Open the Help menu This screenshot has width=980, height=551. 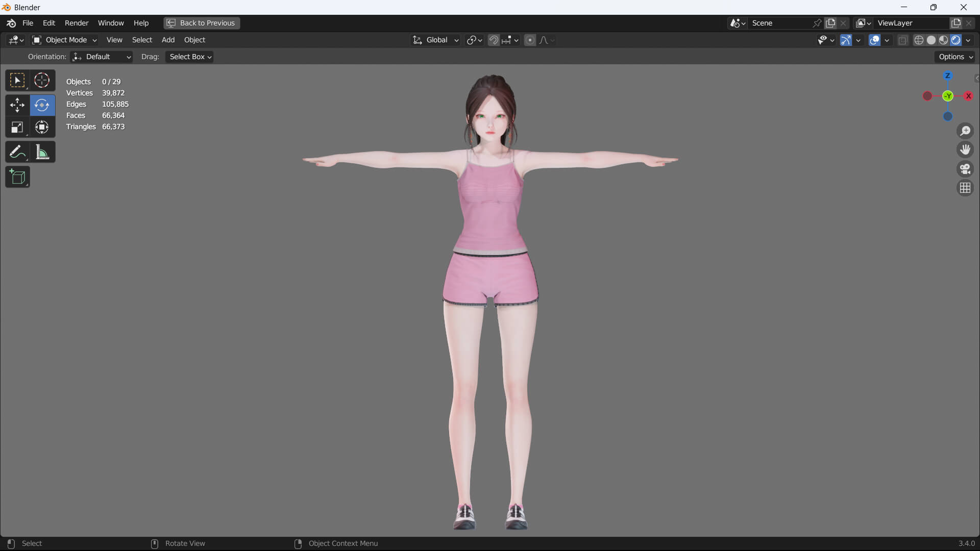[141, 23]
